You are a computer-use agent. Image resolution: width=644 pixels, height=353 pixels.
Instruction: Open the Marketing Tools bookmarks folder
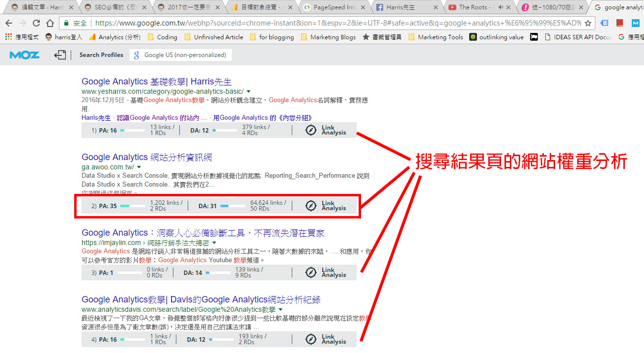click(x=436, y=37)
